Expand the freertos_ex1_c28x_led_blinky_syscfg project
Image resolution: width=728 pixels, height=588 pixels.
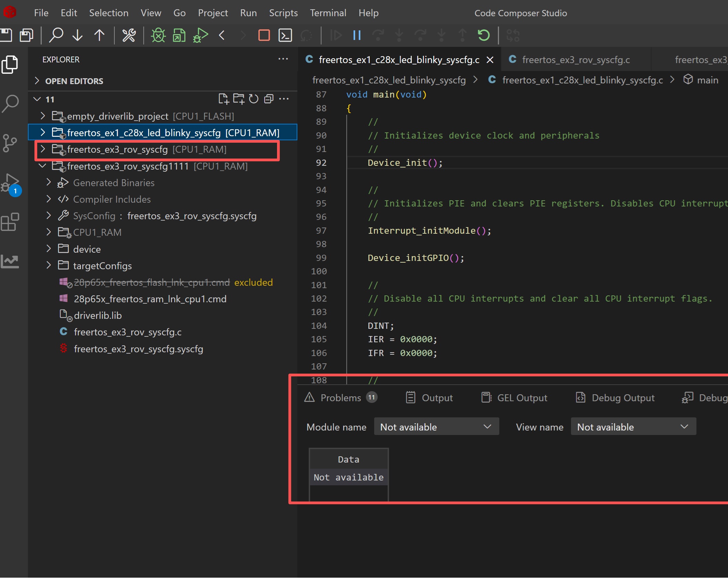(43, 132)
